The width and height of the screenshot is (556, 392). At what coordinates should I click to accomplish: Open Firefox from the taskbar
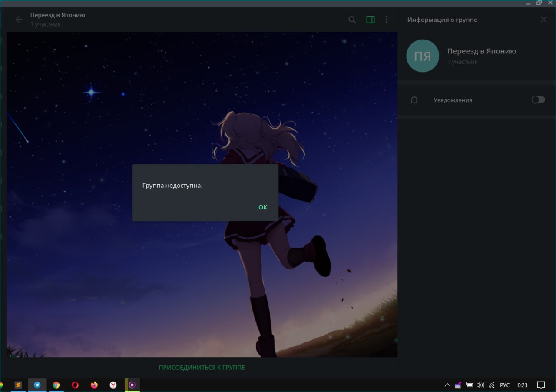[94, 385]
